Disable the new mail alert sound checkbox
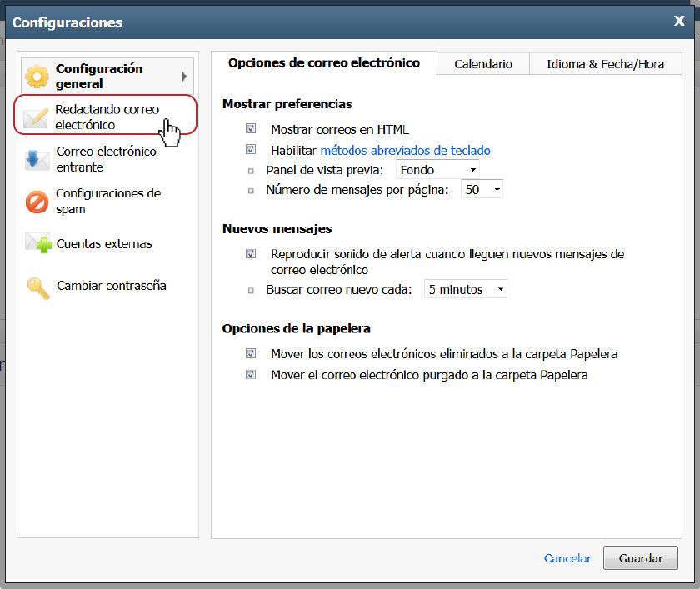The image size is (700, 589). (251, 253)
